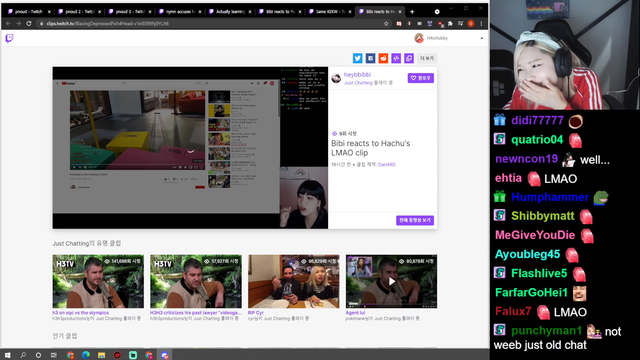Open the Twitch logo home icon
The width and height of the screenshot is (640, 360).
tap(9, 38)
